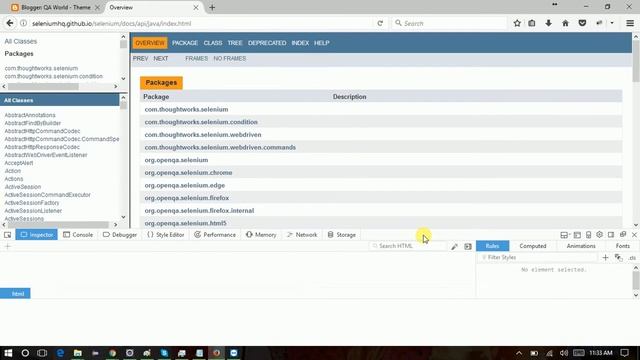Focus the Filter Styles field
Viewport: 640px width, 360px height.
click(538, 257)
